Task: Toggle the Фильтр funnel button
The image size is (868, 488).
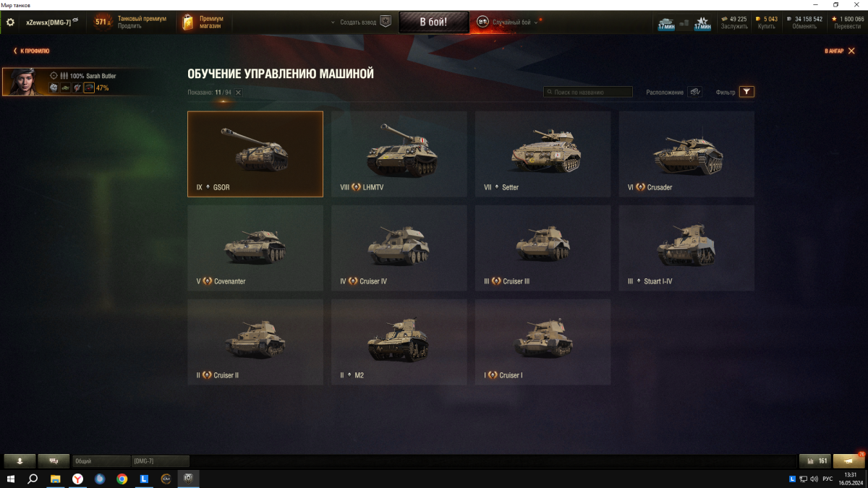Action: [x=746, y=92]
